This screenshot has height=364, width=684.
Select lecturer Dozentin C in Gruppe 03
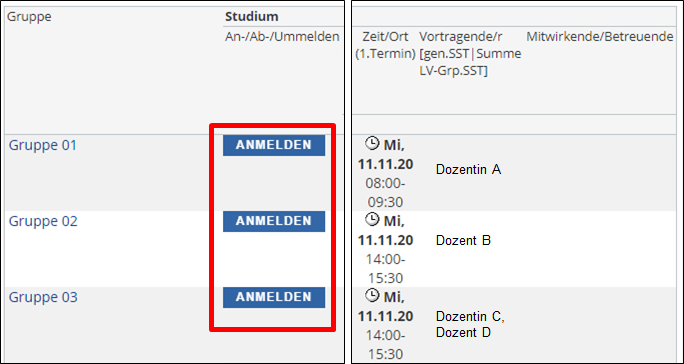470,316
